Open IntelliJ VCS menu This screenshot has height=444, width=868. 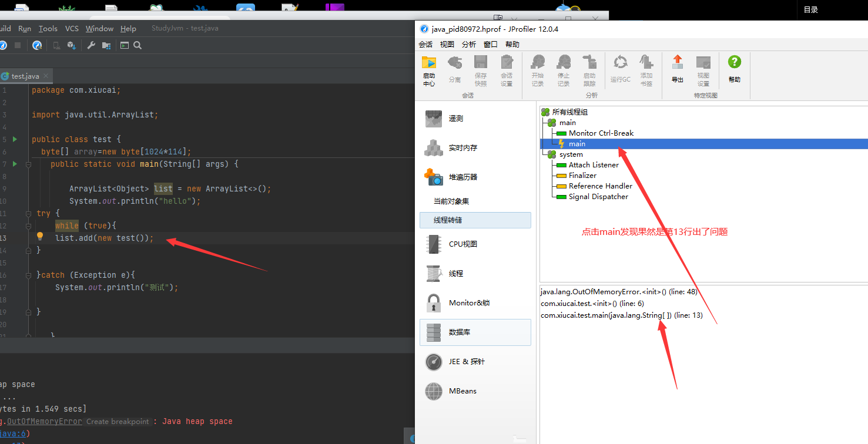coord(72,28)
